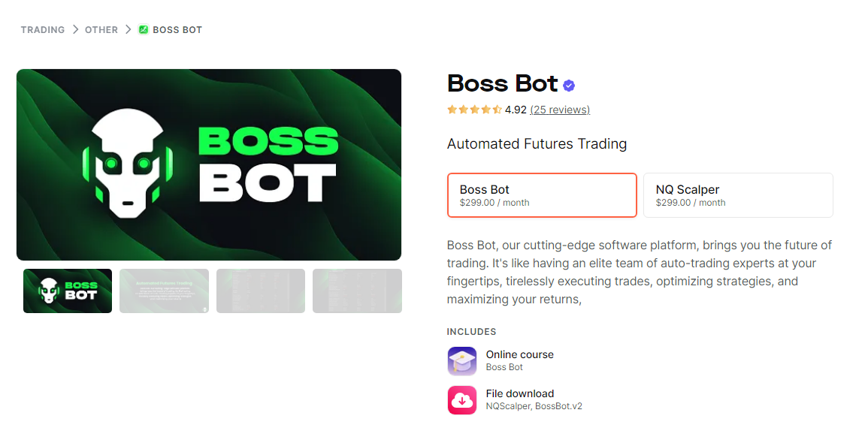Click the first star in the rating
This screenshot has height=446, width=868.
(x=452, y=109)
